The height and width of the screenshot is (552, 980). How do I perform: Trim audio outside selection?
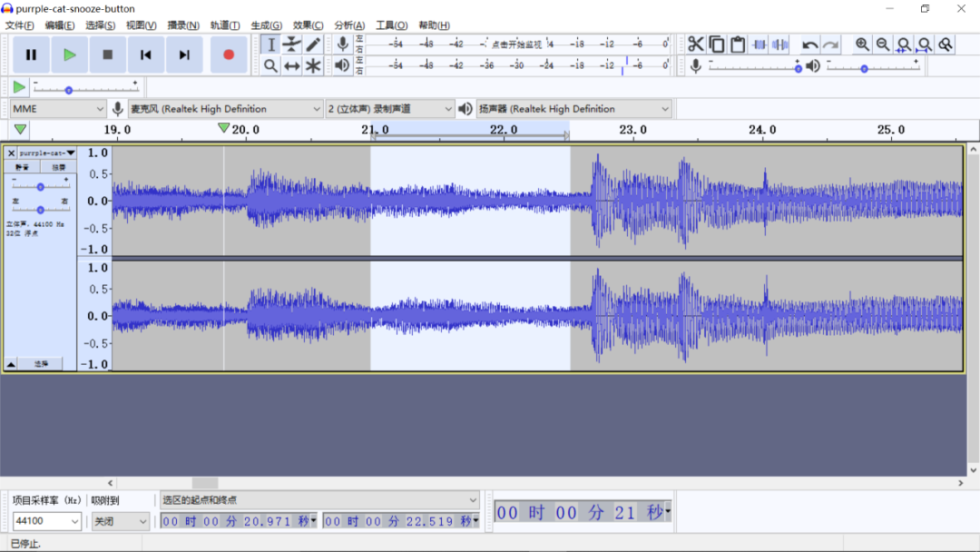click(x=759, y=44)
